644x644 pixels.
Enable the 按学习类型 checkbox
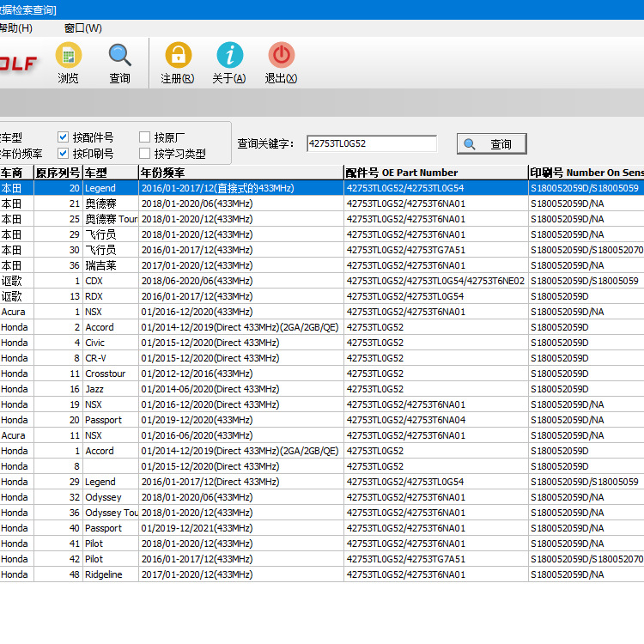[x=145, y=154]
